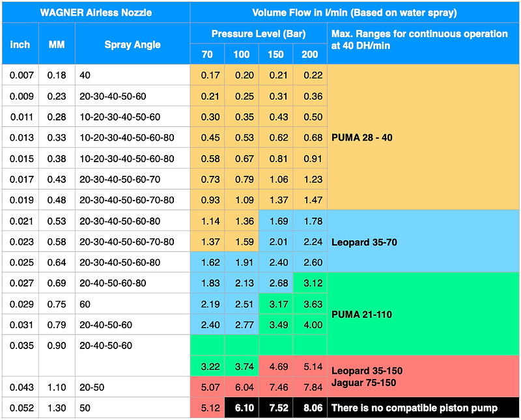Click flow value 4.00
Image resolution: width=521 pixels, height=420 pixels.
(313, 325)
